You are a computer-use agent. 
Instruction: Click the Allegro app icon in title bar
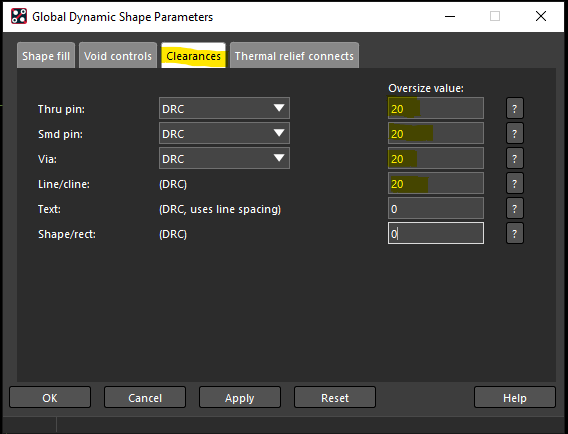pyautogui.click(x=19, y=16)
